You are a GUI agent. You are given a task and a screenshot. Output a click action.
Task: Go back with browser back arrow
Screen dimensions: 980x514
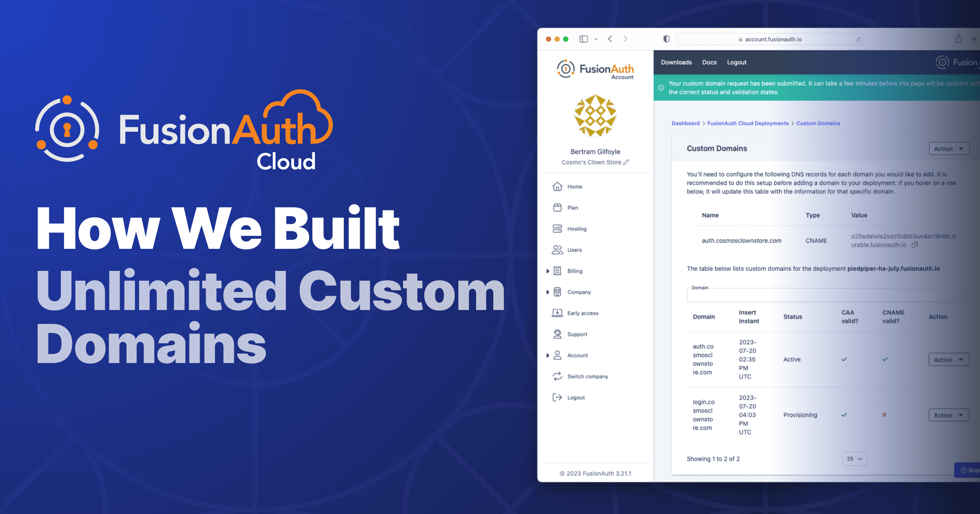tap(610, 39)
